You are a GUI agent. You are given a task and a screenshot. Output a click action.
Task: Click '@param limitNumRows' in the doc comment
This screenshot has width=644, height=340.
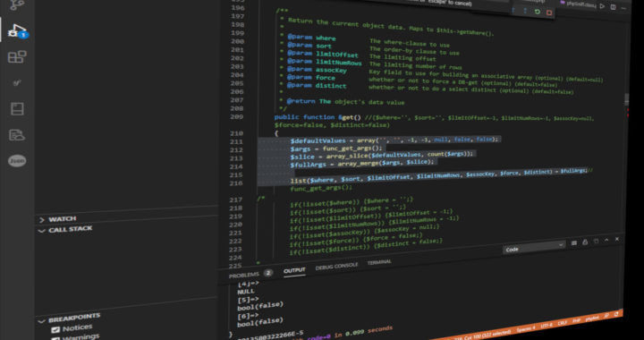pos(325,62)
